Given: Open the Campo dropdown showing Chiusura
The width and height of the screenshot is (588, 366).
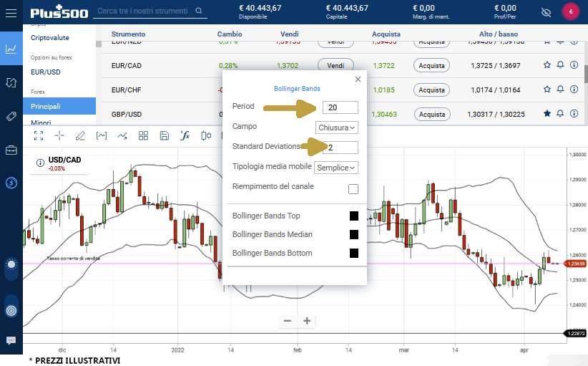Looking at the screenshot, I should 336,127.
